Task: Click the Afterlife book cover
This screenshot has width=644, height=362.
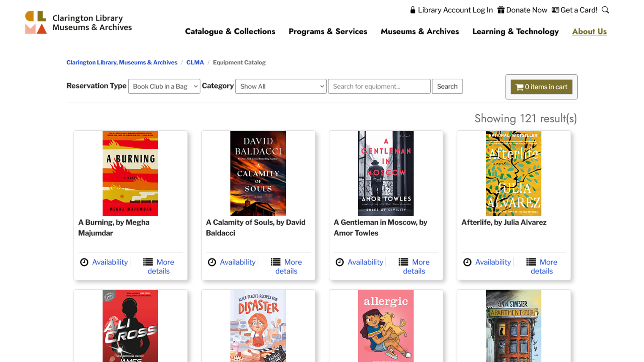Action: tap(514, 173)
